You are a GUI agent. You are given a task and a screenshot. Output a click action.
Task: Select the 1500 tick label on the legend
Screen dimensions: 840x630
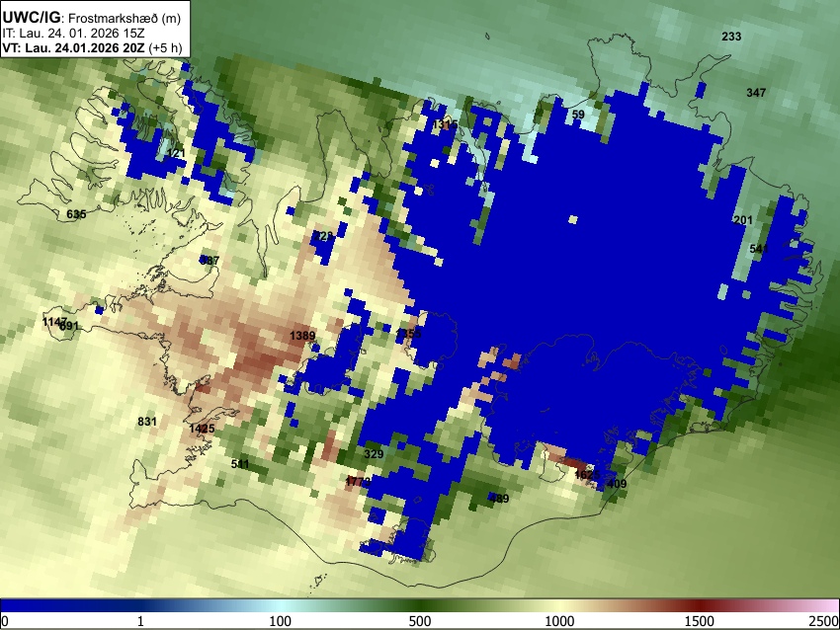[699, 621]
